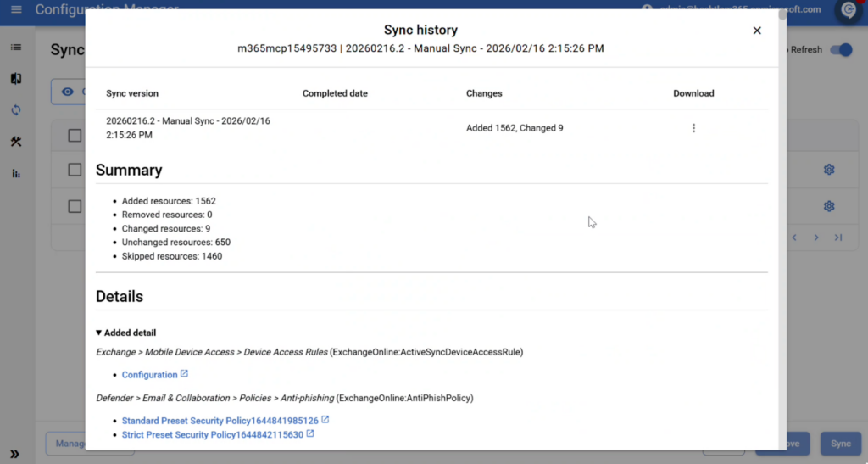Open the three-dot Download menu
868x464 pixels.
coord(693,128)
